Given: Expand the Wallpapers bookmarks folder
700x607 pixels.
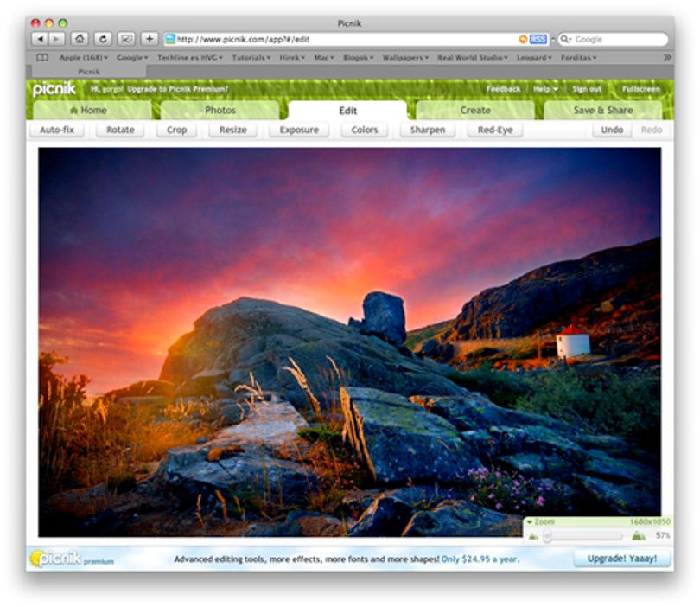Looking at the screenshot, I should [405, 58].
